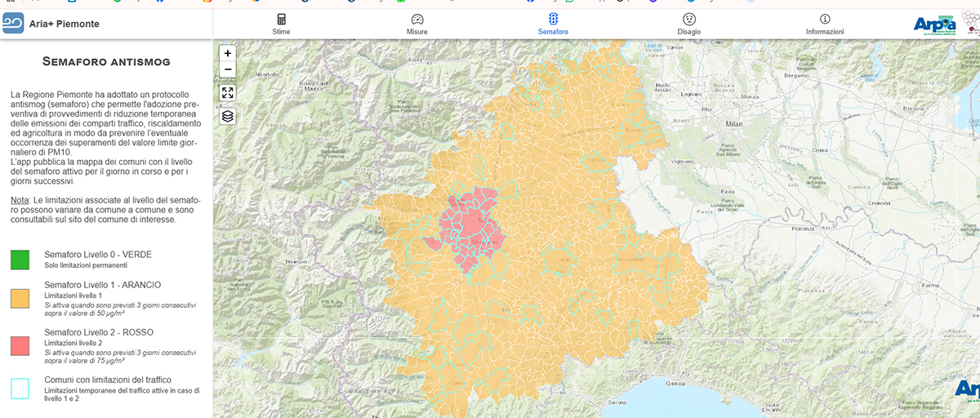The height and width of the screenshot is (418, 980).
Task: Open the map layers selector
Action: (x=228, y=116)
